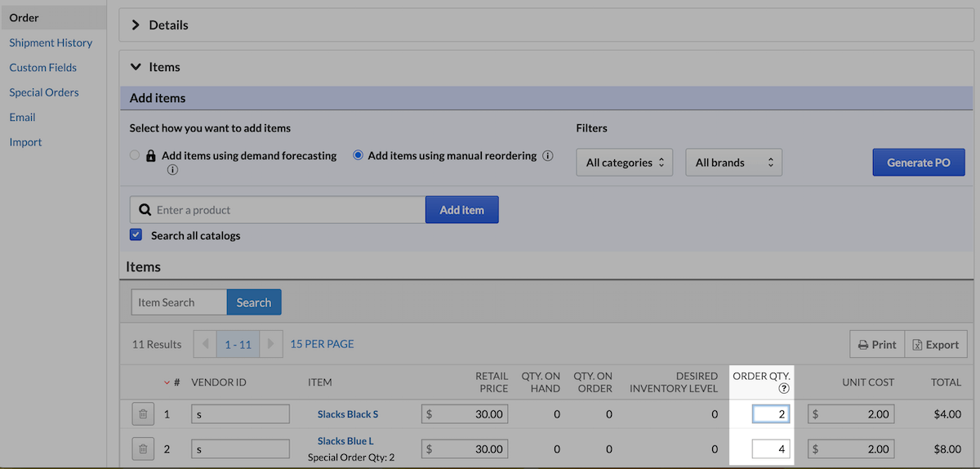Click the 11 Results text
The image size is (980, 469).
pos(157,344)
